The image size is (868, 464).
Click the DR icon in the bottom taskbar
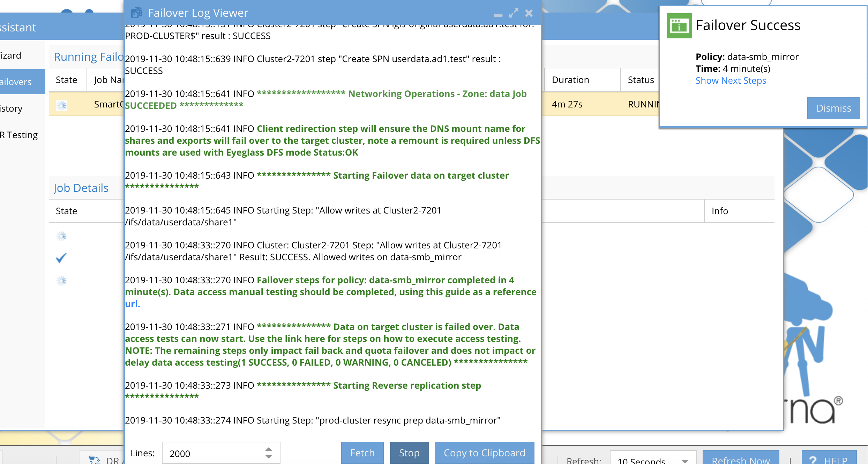point(94,460)
